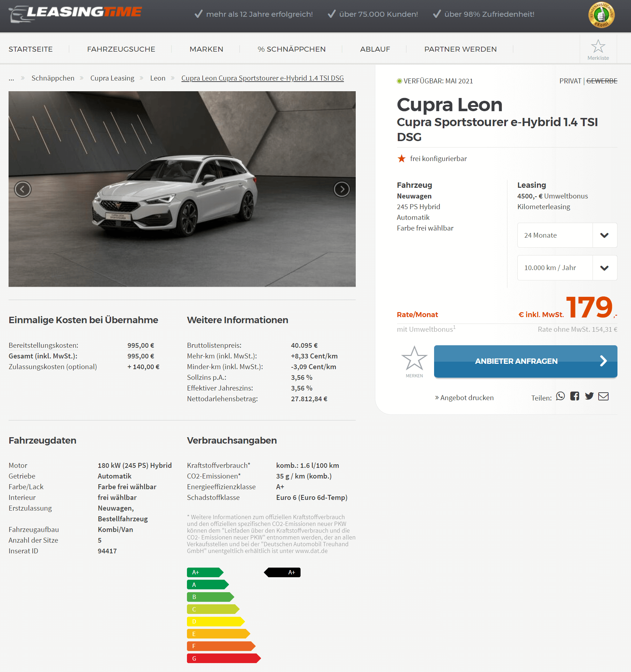Open the eKomi customer award badge
The height and width of the screenshot is (672, 631).
pos(601,15)
